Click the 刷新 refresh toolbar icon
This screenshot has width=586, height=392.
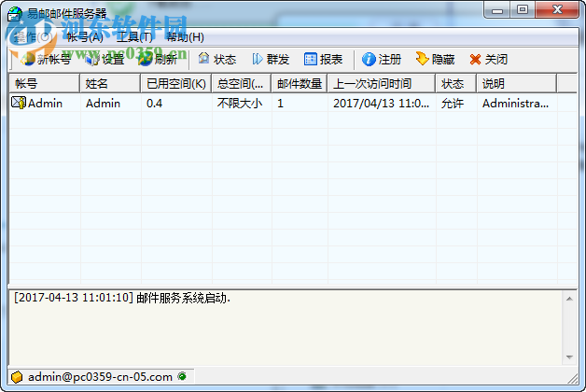coord(145,59)
